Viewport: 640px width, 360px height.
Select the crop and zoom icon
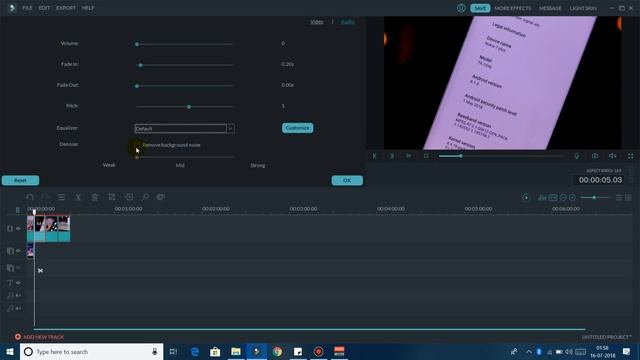[111, 197]
